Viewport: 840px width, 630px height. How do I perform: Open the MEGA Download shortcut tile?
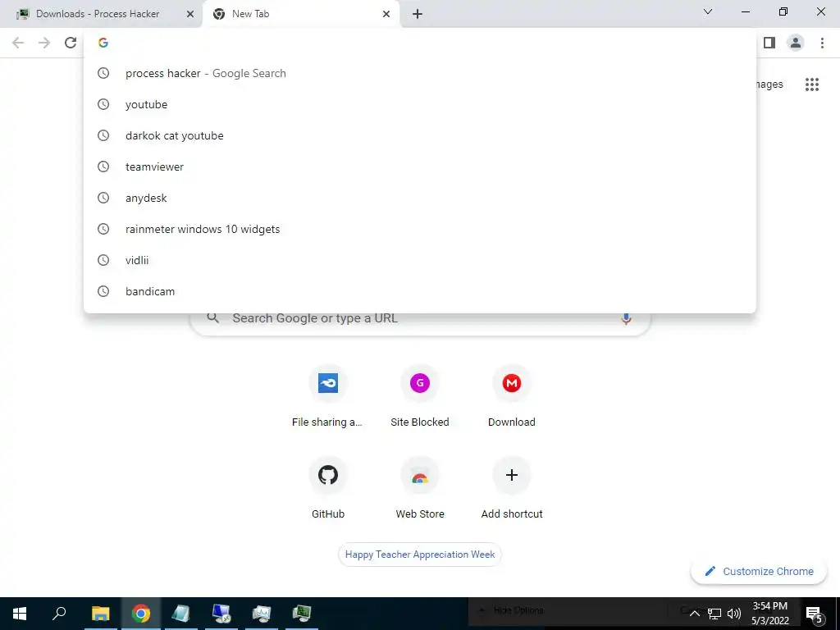pyautogui.click(x=512, y=397)
